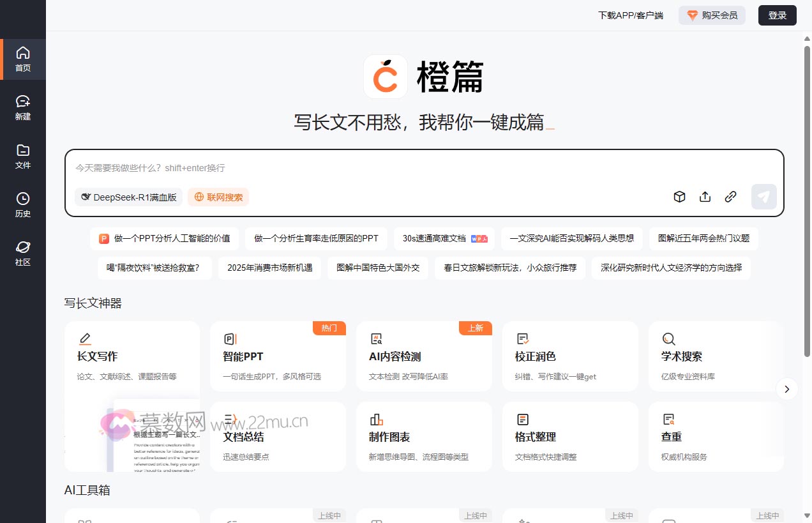Image resolution: width=812 pixels, height=523 pixels.
Task: Open the DeepSeek-R1满血版 model selector
Action: [128, 197]
